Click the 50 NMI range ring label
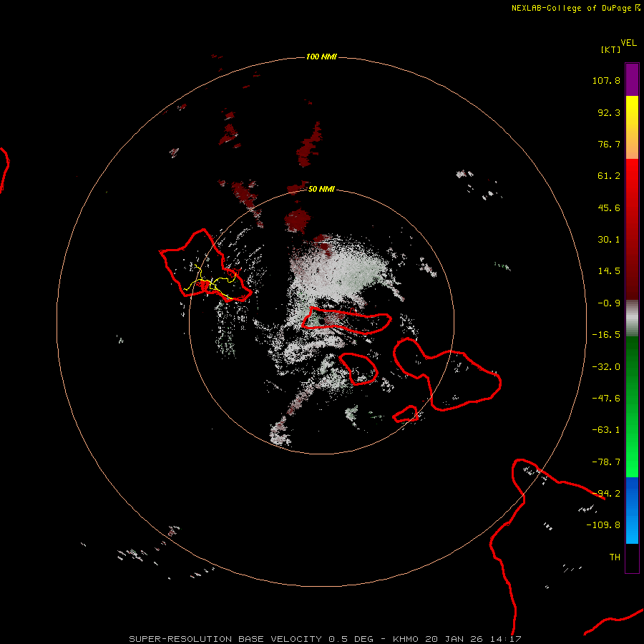The height and width of the screenshot is (644, 644). (321, 189)
